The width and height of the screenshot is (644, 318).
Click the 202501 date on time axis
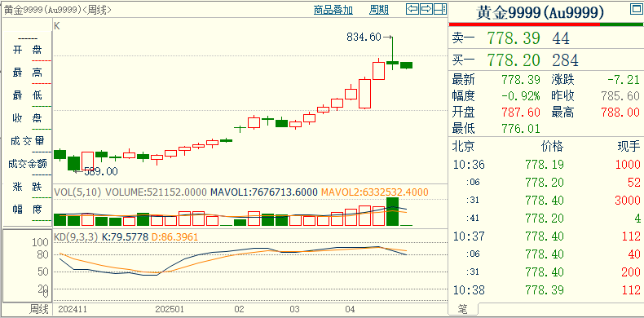point(170,309)
